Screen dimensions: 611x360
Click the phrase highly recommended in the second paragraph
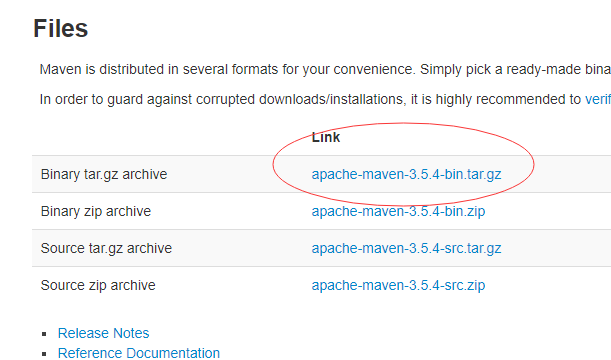click(508, 99)
